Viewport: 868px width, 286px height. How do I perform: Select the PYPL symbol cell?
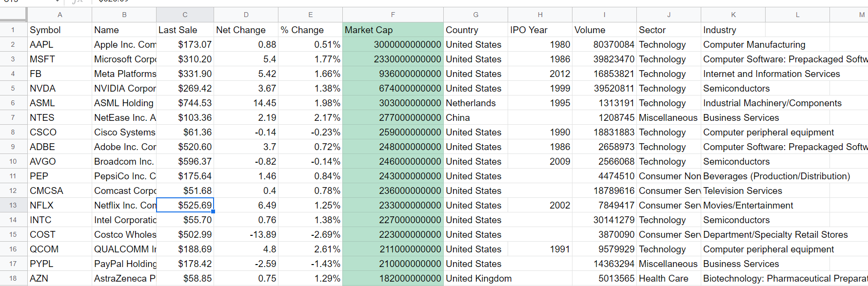point(60,264)
